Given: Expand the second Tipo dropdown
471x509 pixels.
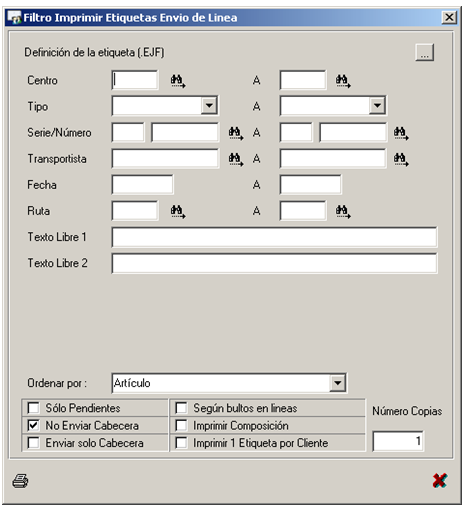Looking at the screenshot, I should [x=377, y=106].
